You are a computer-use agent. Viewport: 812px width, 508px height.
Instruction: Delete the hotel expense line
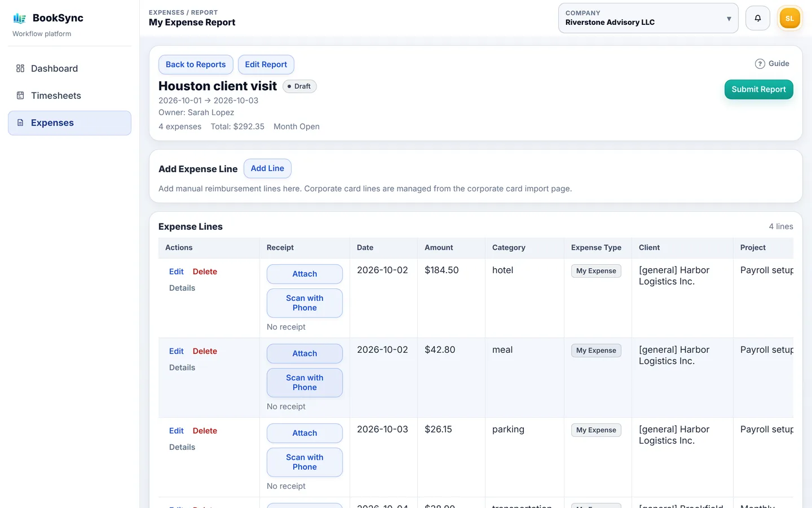pyautogui.click(x=205, y=271)
